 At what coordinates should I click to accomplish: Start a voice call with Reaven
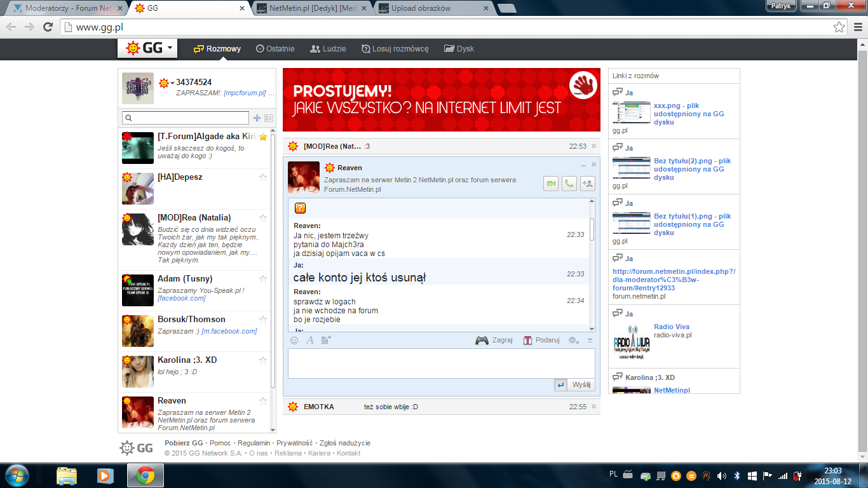pyautogui.click(x=569, y=184)
